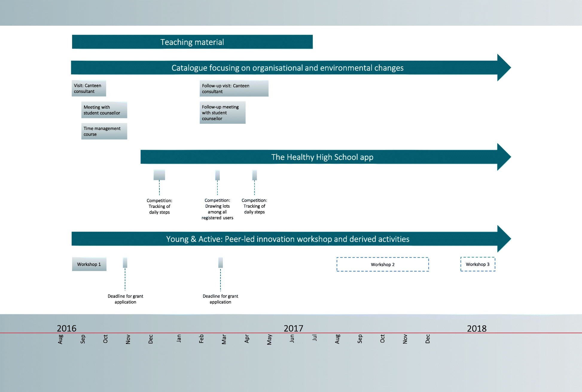582x392 pixels.
Task: Click the Time management course box
Action: (x=104, y=131)
